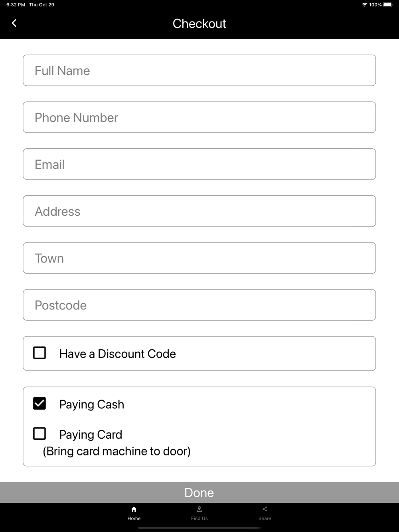399x532 pixels.
Task: Tap the back arrow icon
Action: click(14, 23)
